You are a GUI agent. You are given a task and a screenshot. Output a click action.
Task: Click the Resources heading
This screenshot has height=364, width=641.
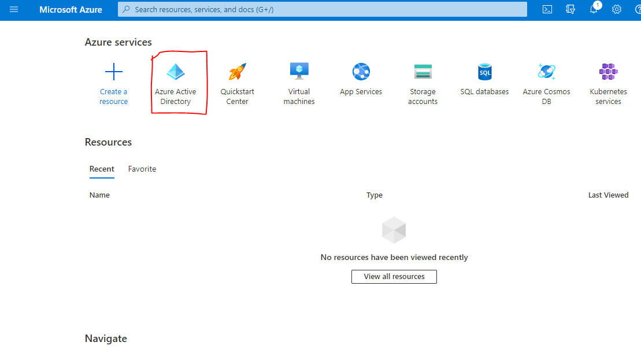[x=108, y=142]
